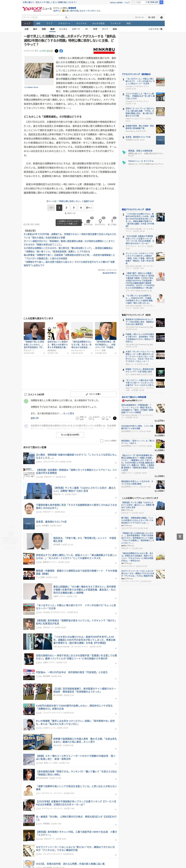This screenshot has width=186, height=868.
Task: Open ranking item 1 「まいばすけっと」article
Action: coord(140,81)
